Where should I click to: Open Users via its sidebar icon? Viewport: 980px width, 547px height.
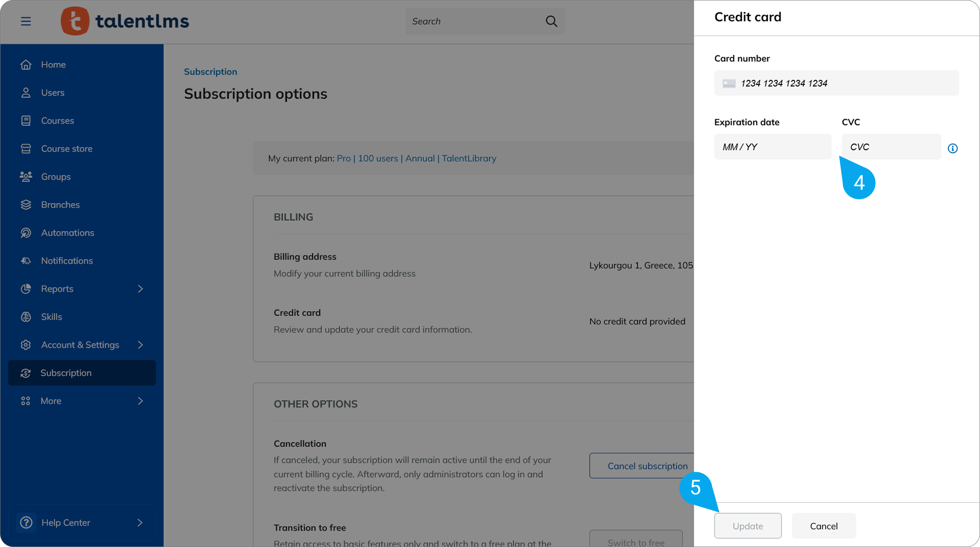pos(26,92)
